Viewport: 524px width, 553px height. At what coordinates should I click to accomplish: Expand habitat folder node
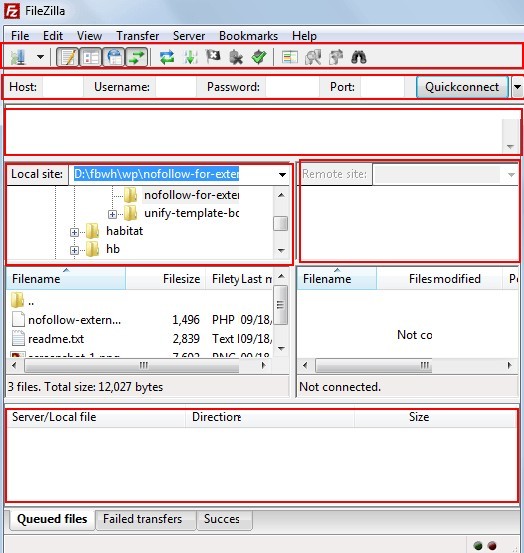[x=74, y=232]
